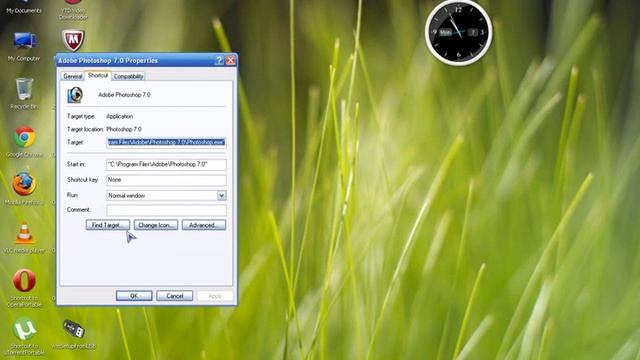
Task: Switch to the General tab
Action: tap(73, 76)
